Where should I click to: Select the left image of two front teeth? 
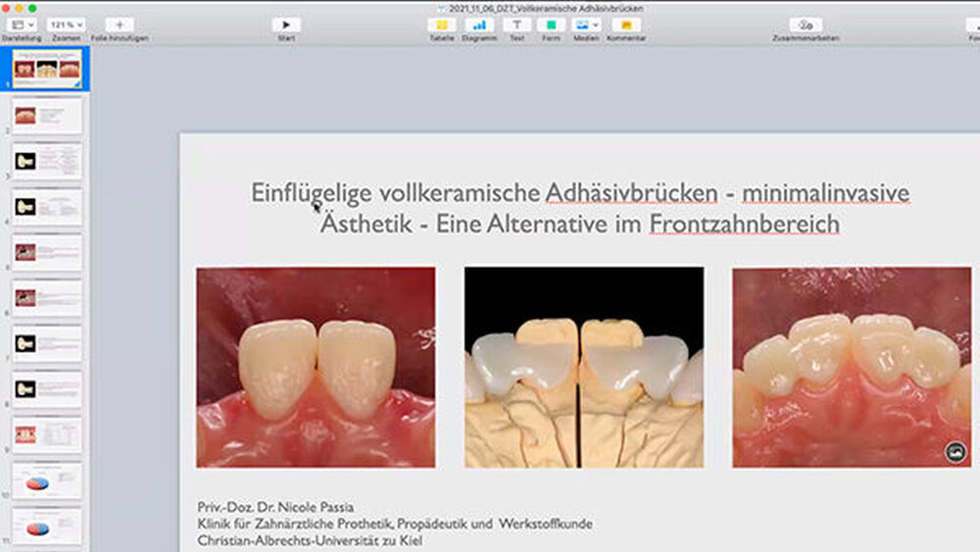[x=316, y=367]
